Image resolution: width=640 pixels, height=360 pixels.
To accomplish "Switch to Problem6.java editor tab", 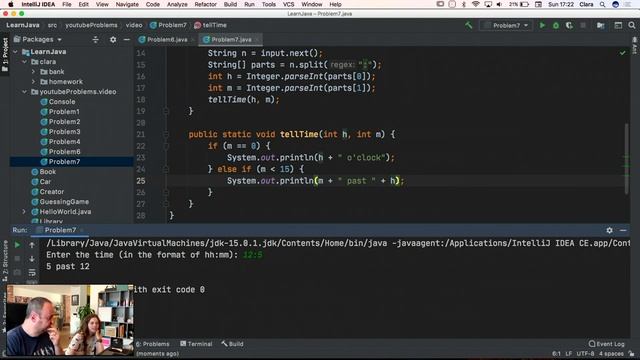I will coord(167,40).
